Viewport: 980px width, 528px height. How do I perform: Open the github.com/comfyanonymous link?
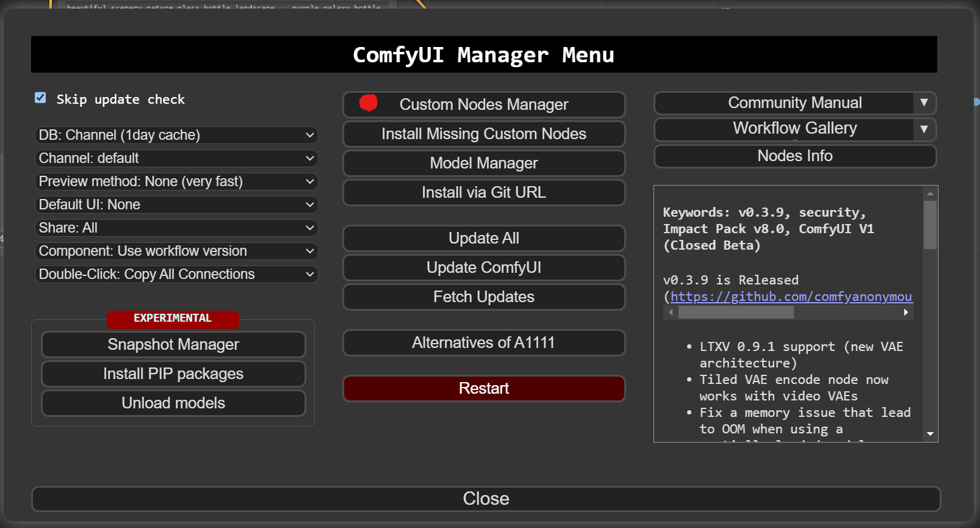tap(791, 297)
